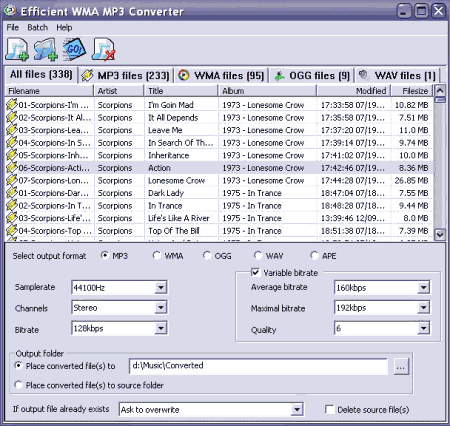Click file icon of 07-Scorpions-Lon row
This screenshot has width=450, height=426.
click(x=12, y=180)
